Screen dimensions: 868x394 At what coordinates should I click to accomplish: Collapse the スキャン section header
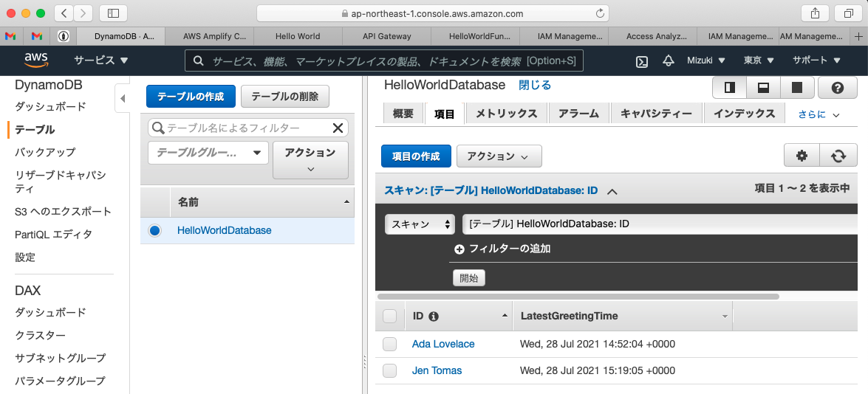tap(612, 191)
